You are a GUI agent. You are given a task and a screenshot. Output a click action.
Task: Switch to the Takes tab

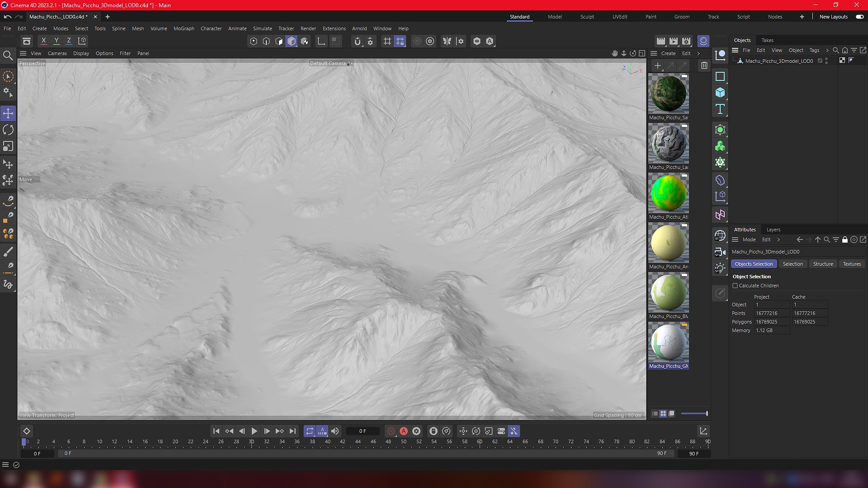click(x=767, y=40)
